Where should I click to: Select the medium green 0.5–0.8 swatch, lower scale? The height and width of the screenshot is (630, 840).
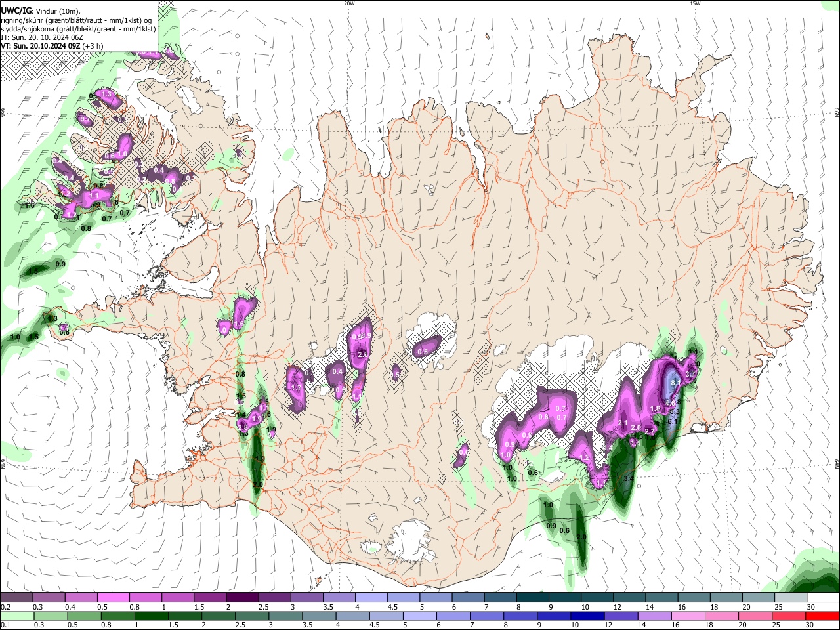tap(84, 616)
